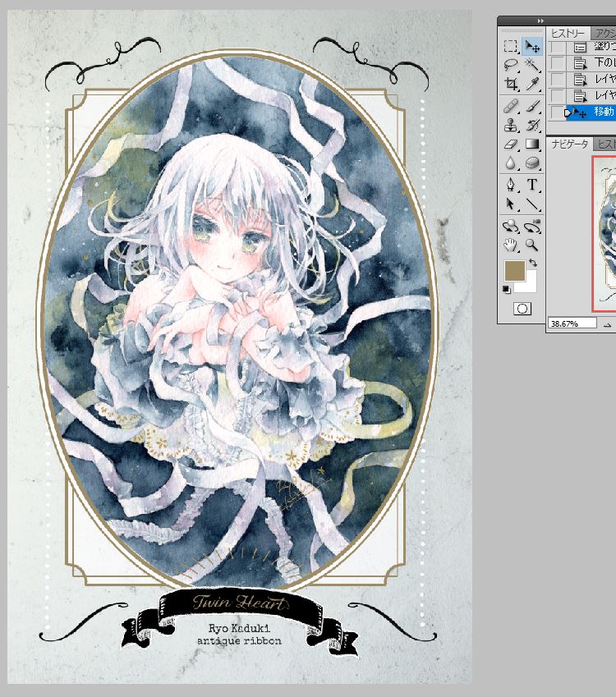Select the 下のレ history state
The image size is (616, 697).
[x=591, y=62]
